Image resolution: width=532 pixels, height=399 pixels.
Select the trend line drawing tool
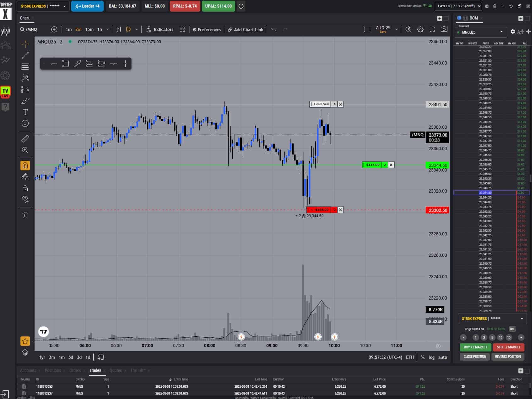(25, 55)
